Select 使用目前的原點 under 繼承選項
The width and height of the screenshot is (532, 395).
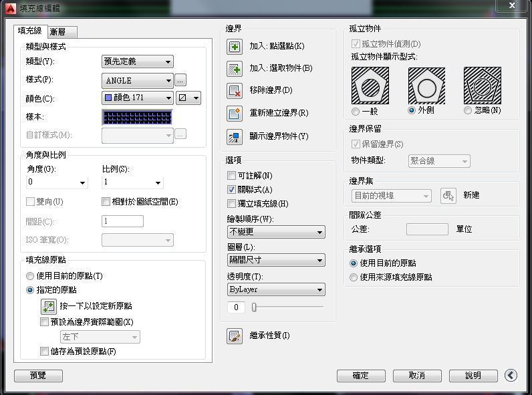(x=353, y=263)
